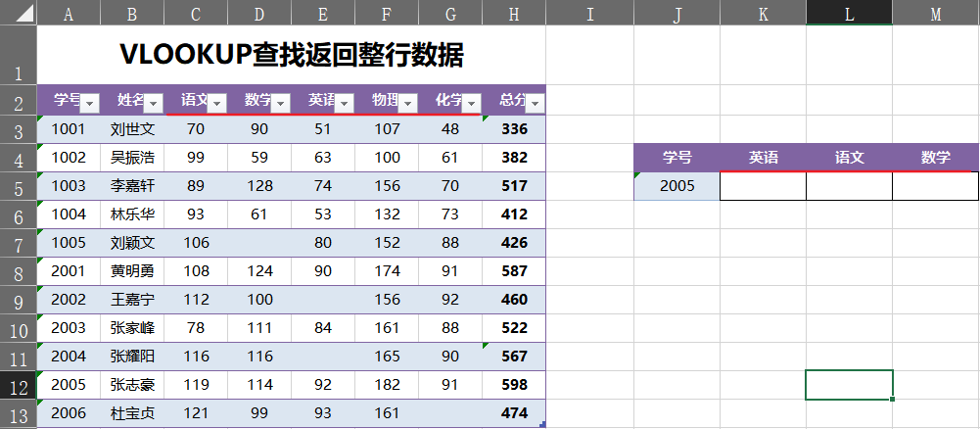Click cell with name 黄明勇
The image size is (980, 429).
coord(132,270)
